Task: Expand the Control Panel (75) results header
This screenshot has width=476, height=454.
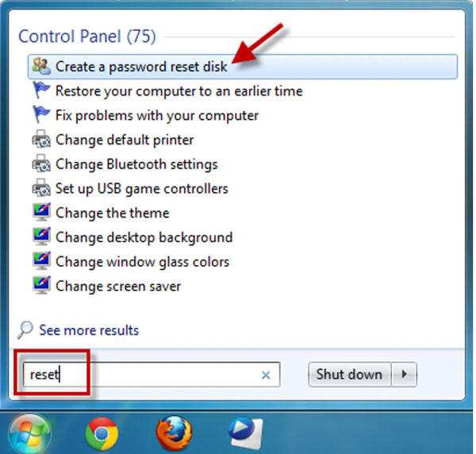Action: tap(86, 37)
